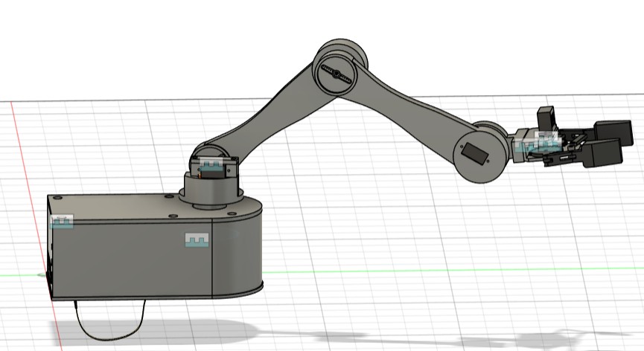Screen dimensions: 644x351
Task: Select the dark rectangular cutout on wrist disc
Action: point(474,153)
